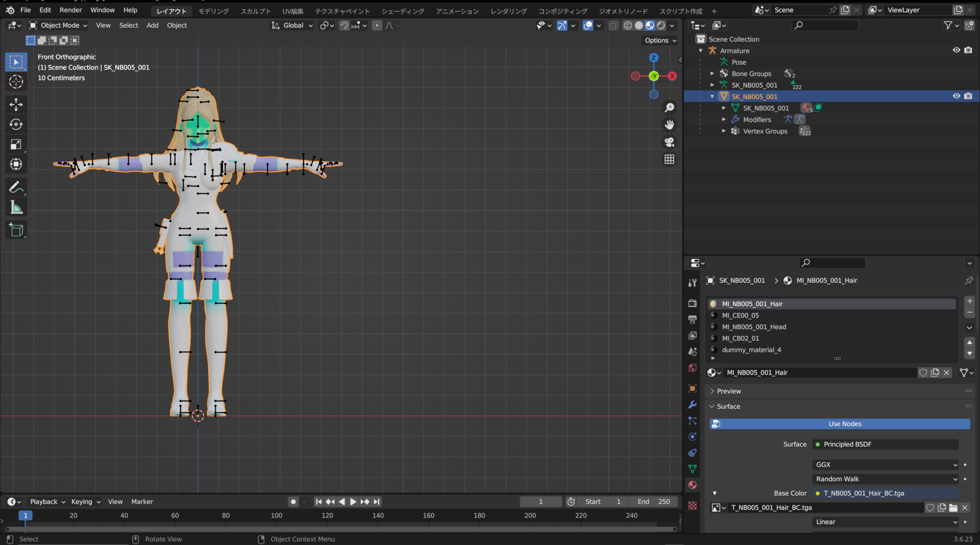
Task: Toggle show overlays button
Action: point(587,26)
